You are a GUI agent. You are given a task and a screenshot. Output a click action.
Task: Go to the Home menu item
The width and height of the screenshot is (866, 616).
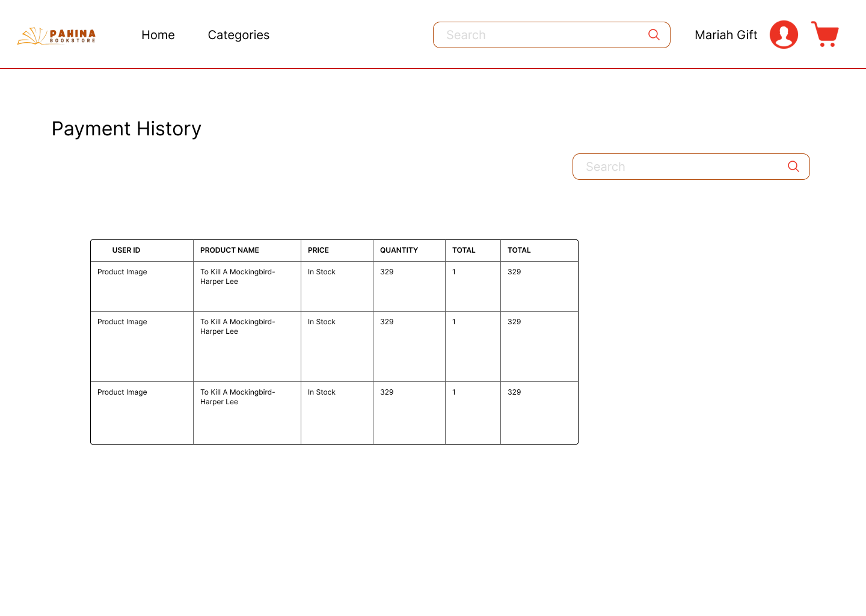click(158, 35)
